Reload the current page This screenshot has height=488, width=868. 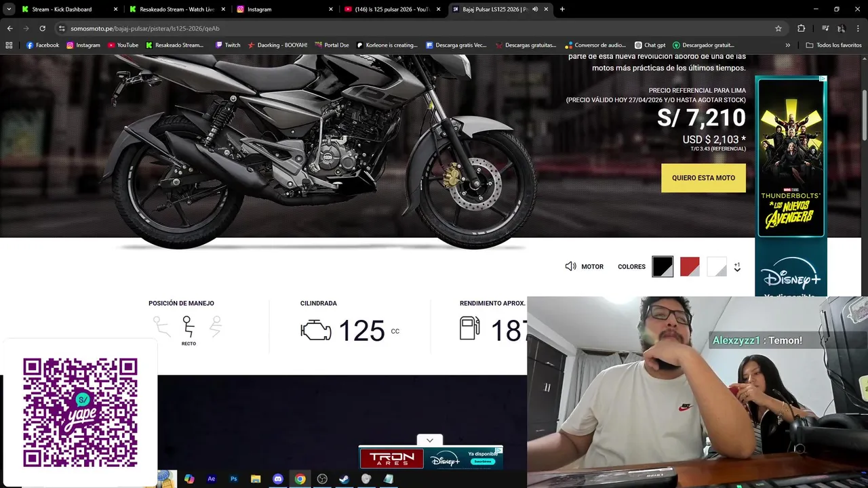42,28
